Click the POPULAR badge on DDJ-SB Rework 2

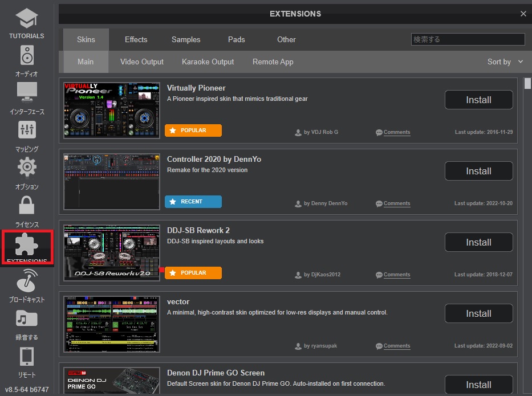point(193,273)
